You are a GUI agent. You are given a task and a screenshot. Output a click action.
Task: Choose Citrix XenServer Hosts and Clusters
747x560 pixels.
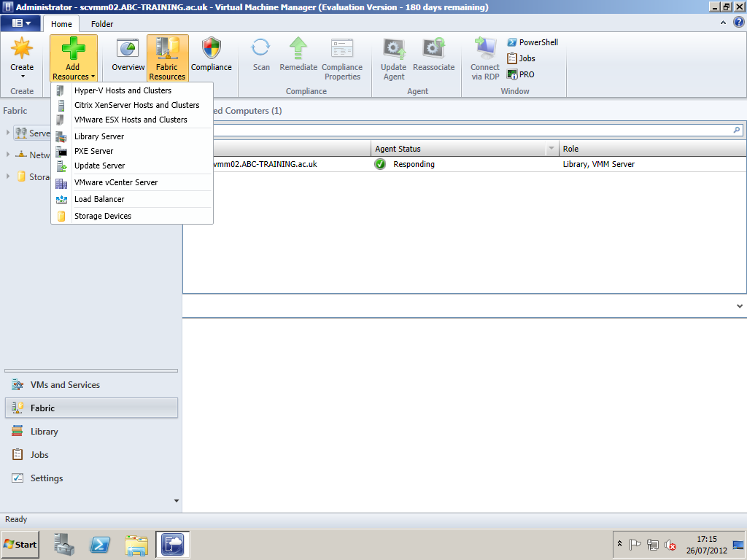point(132,105)
